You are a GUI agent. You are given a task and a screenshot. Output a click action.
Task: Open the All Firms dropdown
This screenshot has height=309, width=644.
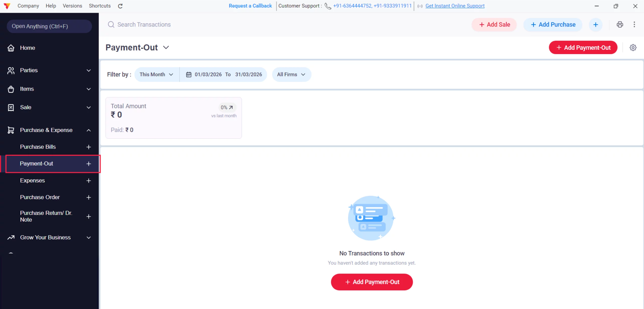coord(291,74)
